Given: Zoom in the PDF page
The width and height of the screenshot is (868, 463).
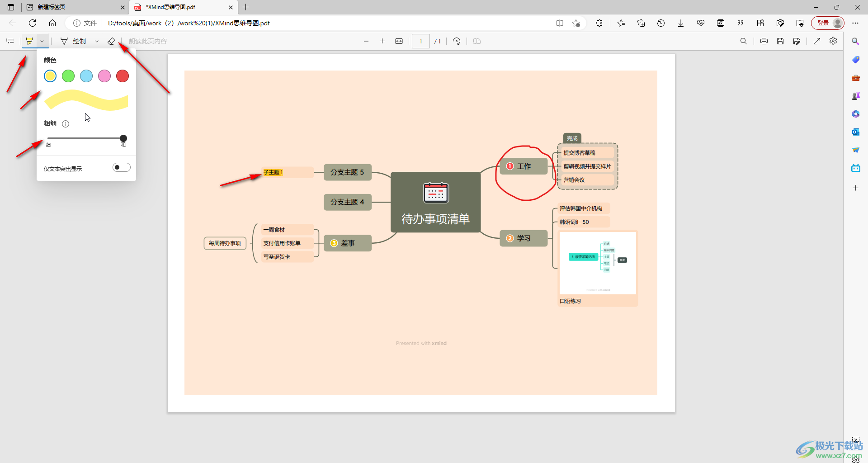Looking at the screenshot, I should (382, 41).
